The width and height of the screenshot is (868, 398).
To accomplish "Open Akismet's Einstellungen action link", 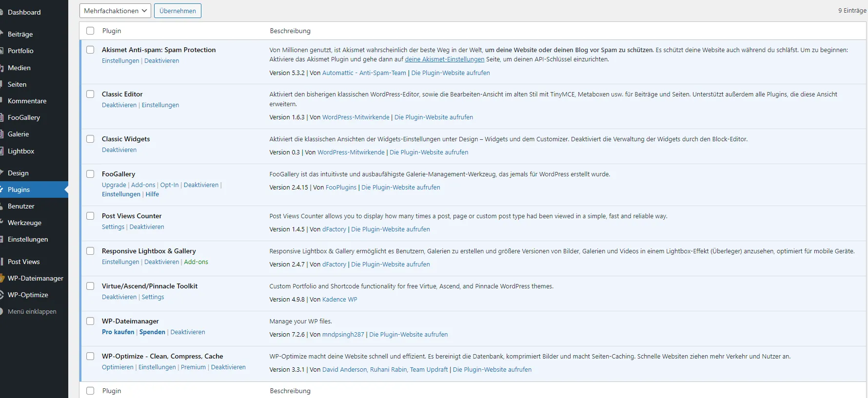I will (x=120, y=61).
